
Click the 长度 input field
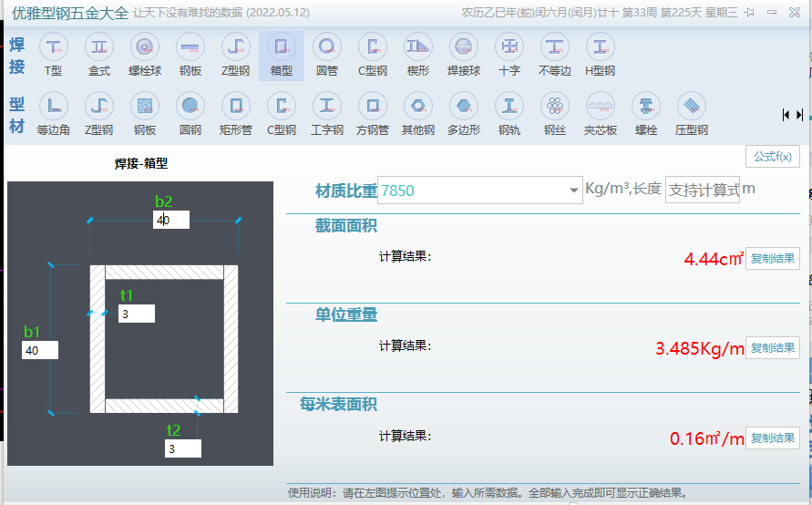click(703, 191)
